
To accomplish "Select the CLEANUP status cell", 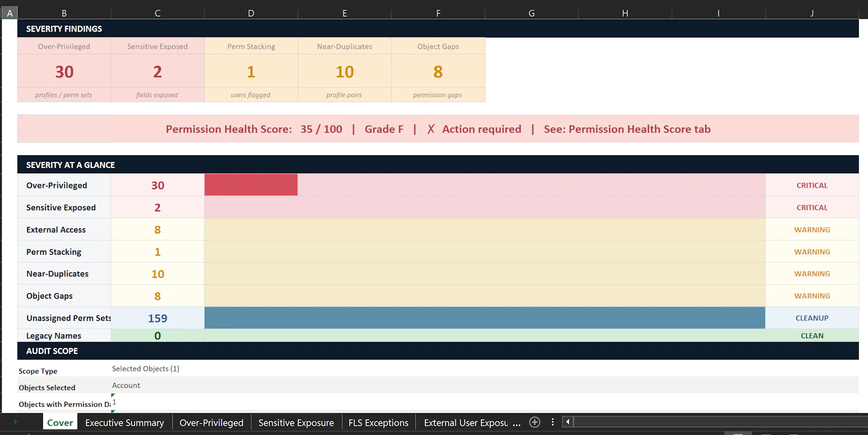I will click(812, 318).
